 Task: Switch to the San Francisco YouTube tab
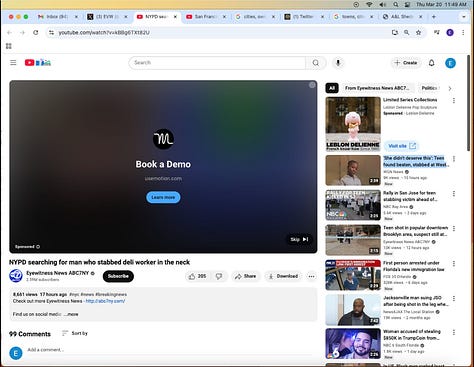206,17
